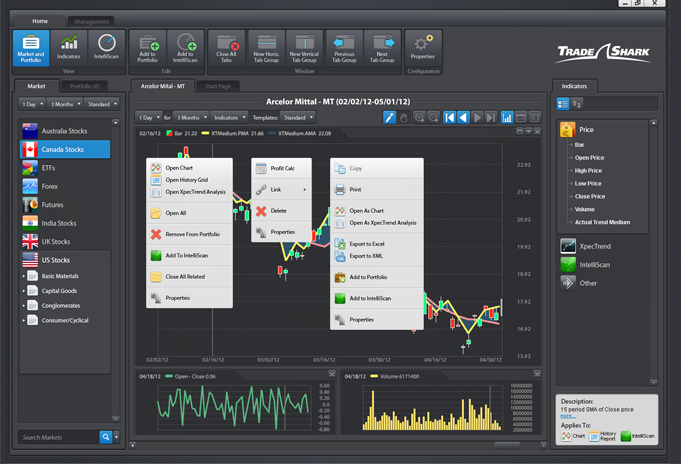Toggle the list panel button on chart toolbar
Viewport: 681px width, 464px height.
(x=535, y=117)
